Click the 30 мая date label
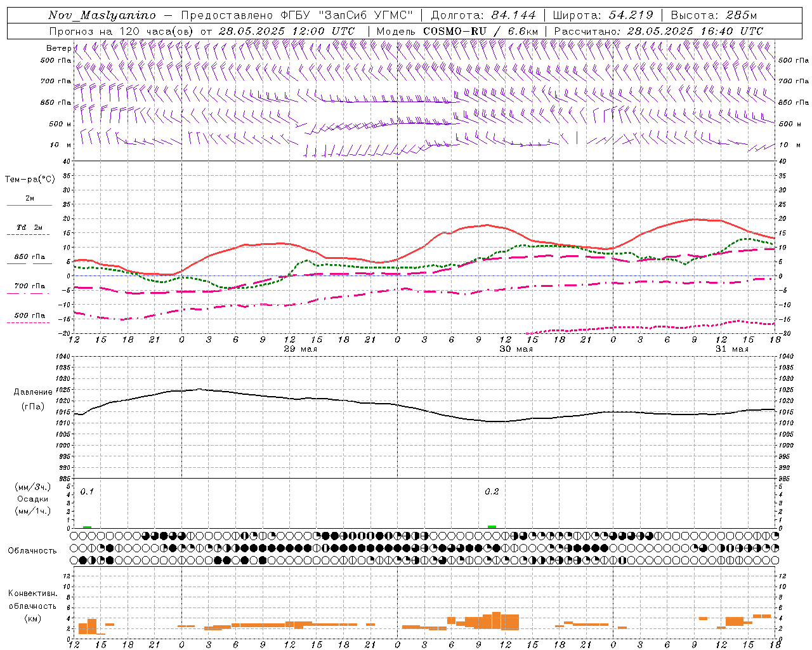This screenshot has width=812, height=650. pyautogui.click(x=516, y=348)
